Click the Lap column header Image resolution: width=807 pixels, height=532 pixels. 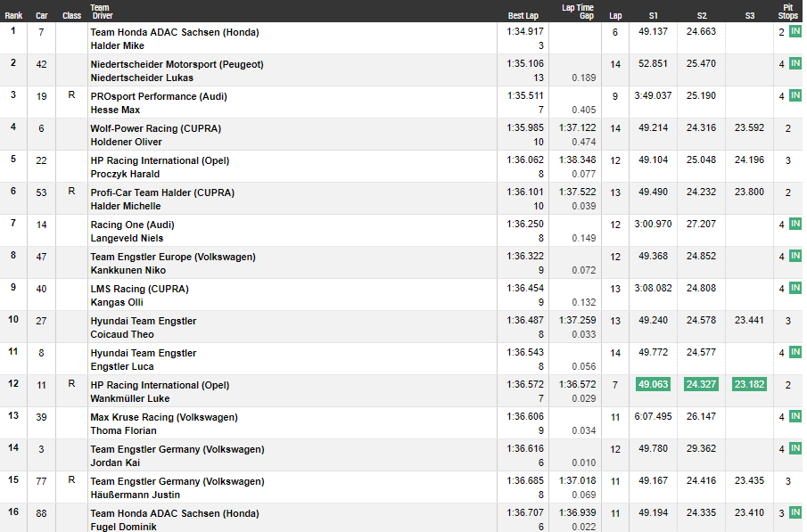(615, 15)
